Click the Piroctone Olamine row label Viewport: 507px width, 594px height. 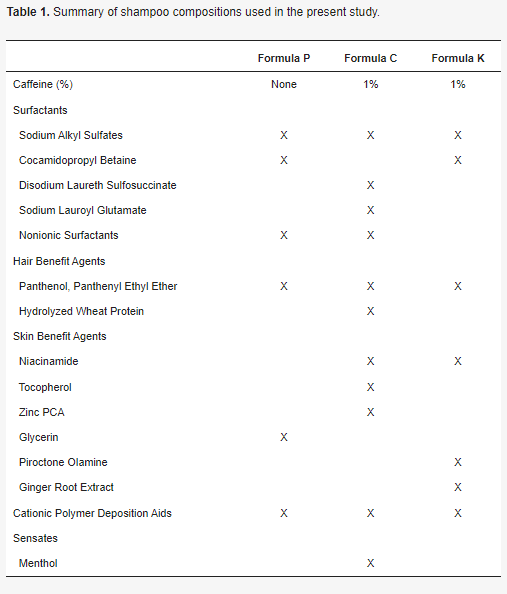tap(63, 462)
